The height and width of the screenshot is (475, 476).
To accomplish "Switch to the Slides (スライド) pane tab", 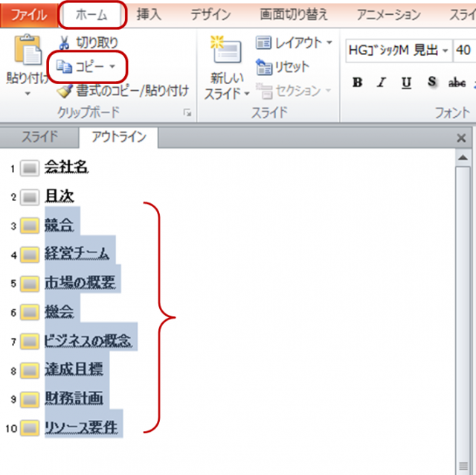I will [x=39, y=137].
